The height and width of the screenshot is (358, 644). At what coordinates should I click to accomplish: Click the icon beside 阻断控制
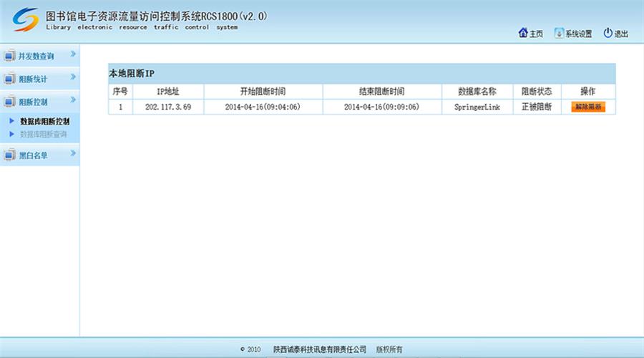pyautogui.click(x=9, y=102)
